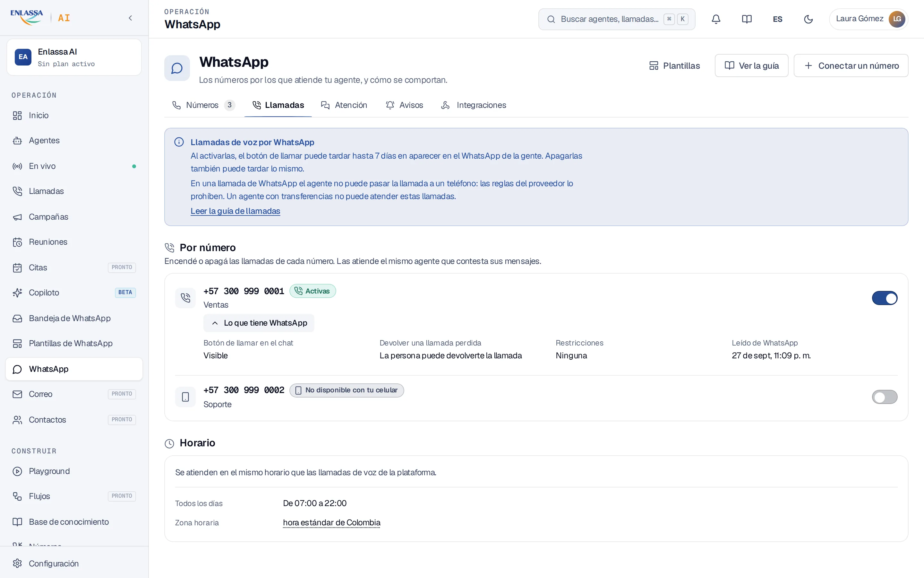Click the Campañas megaphone icon
The height and width of the screenshot is (578, 924).
17,217
